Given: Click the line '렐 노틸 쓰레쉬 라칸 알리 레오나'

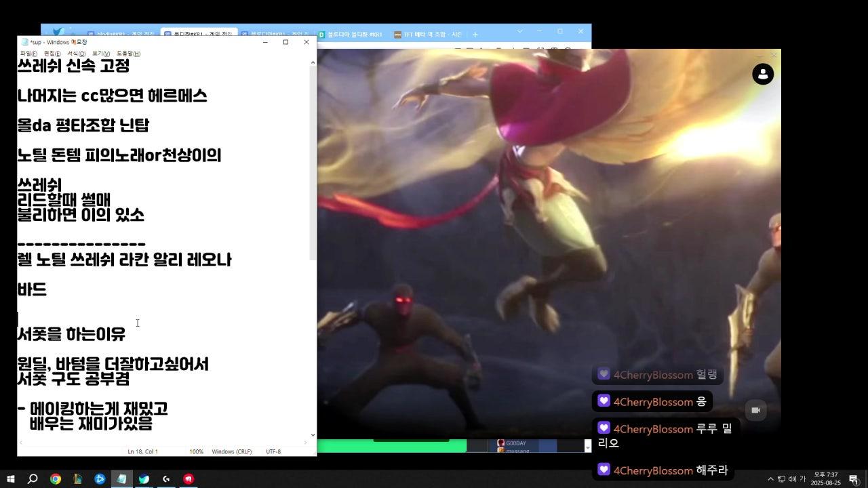Looking at the screenshot, I should point(124,260).
